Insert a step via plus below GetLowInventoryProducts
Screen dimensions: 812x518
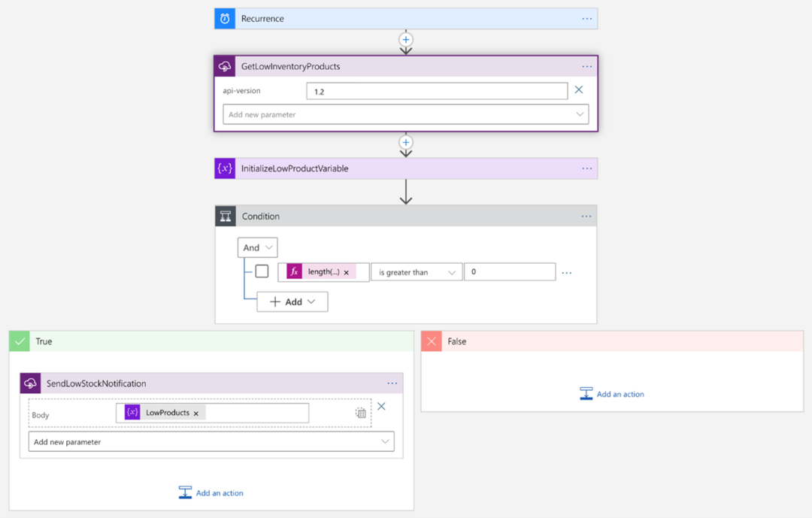pos(406,142)
